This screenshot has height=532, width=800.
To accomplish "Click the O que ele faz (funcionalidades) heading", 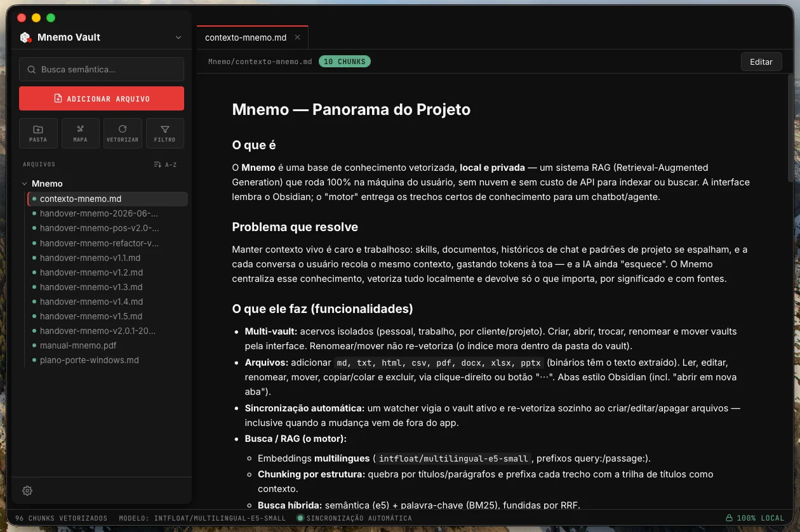I will (323, 309).
